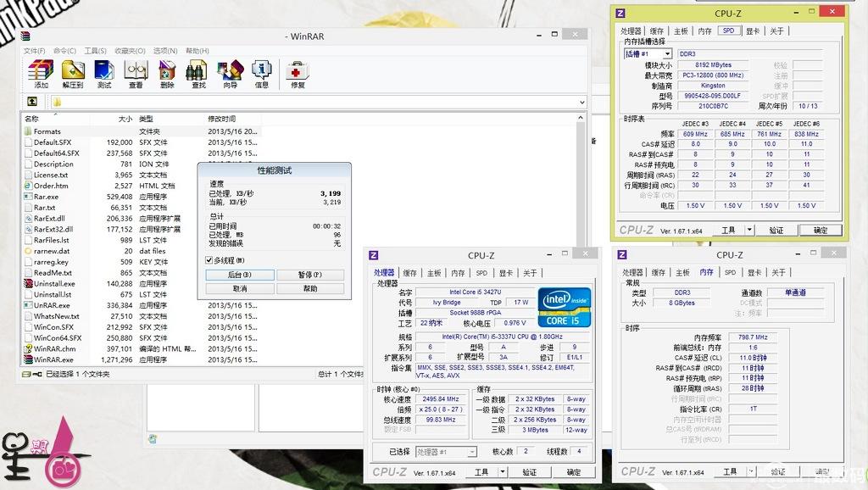The height and width of the screenshot is (490, 868).
Task: Click the 查找 (Find) binoculars icon
Action: 198,75
